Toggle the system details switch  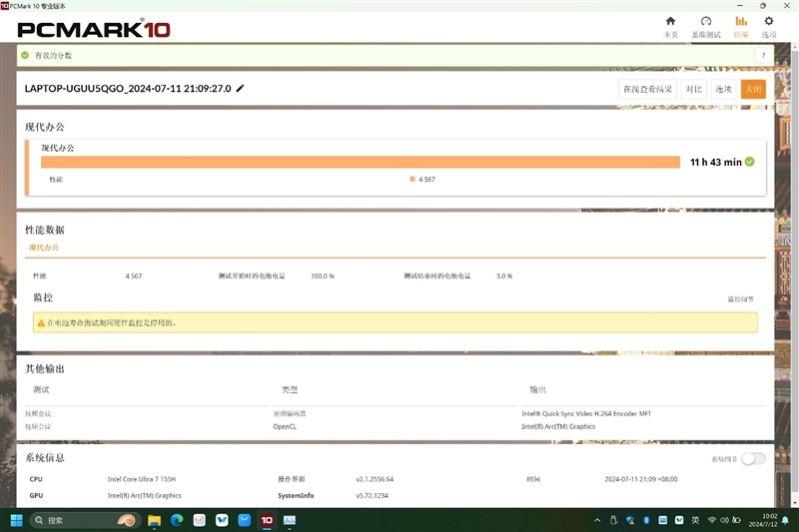753,459
